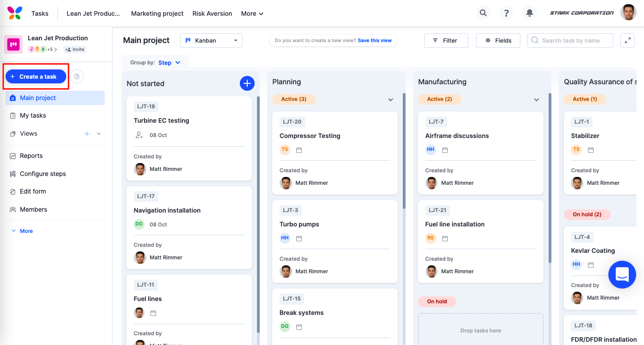Screen dimensions: 644x345
Task: Open the search magnifier in top bar
Action: point(483,13)
